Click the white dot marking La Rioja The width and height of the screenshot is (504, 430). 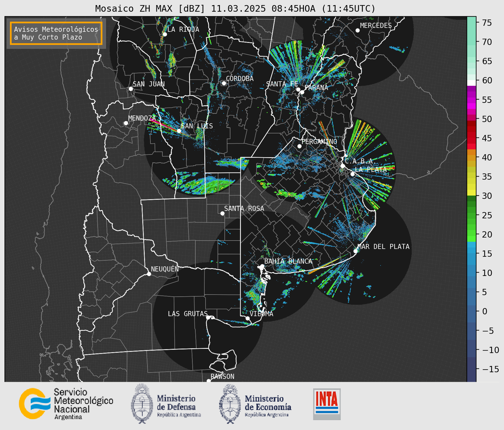point(165,34)
